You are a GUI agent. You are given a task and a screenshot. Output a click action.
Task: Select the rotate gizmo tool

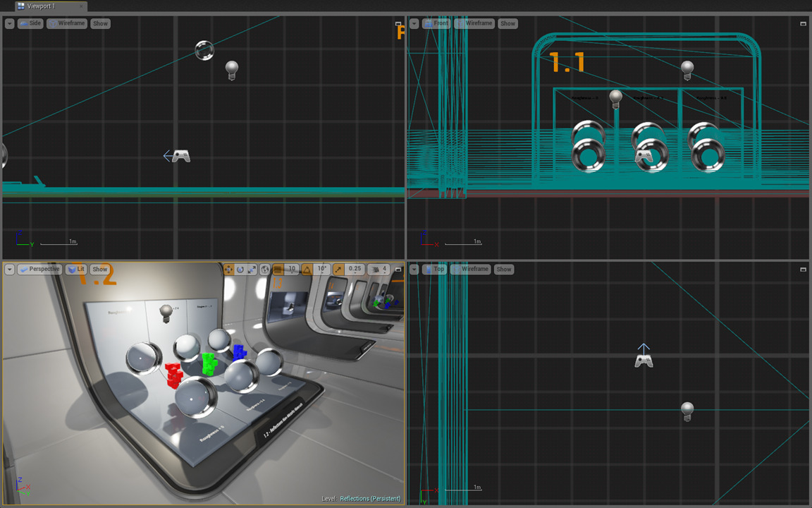(x=240, y=269)
